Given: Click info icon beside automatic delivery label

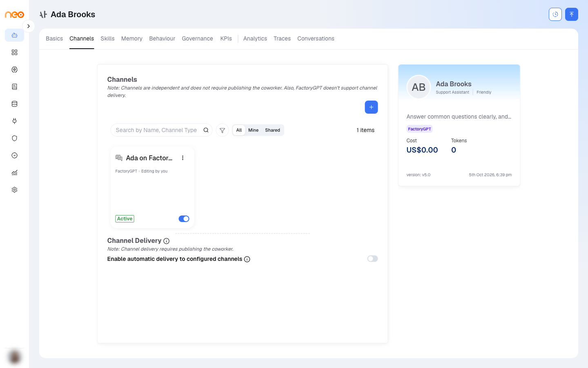Looking at the screenshot, I should point(247,259).
